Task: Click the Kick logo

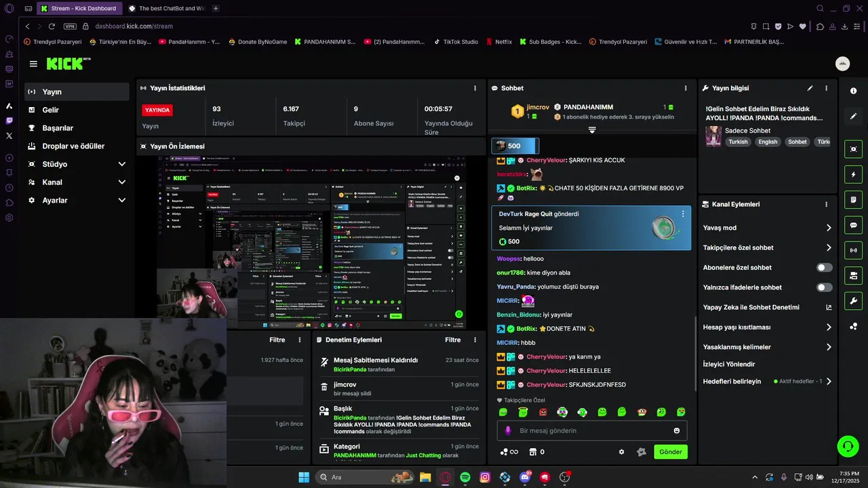Action: (68, 64)
